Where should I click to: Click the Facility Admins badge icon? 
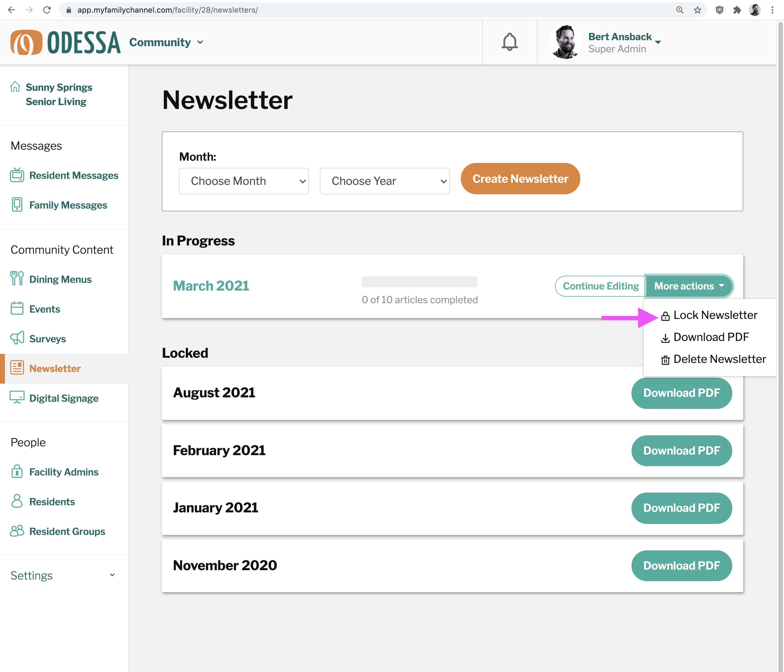[17, 471]
